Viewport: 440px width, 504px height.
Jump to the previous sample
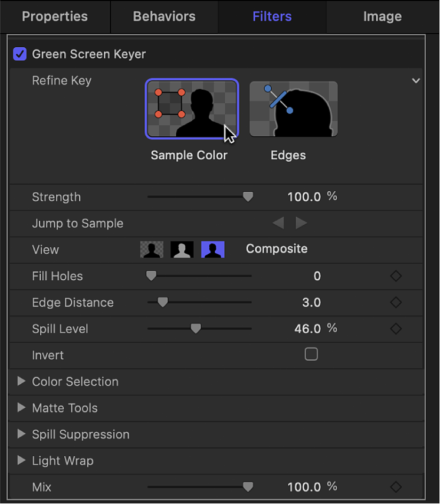tap(278, 222)
